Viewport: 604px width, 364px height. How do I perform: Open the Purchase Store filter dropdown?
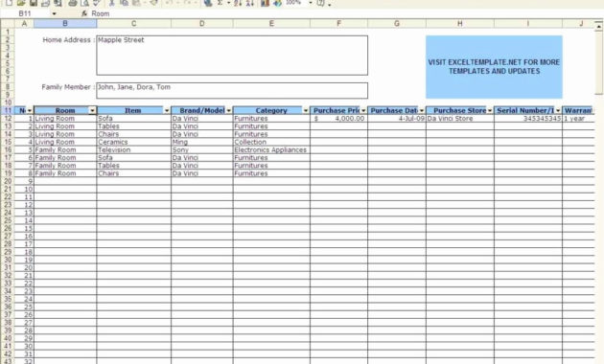point(490,110)
